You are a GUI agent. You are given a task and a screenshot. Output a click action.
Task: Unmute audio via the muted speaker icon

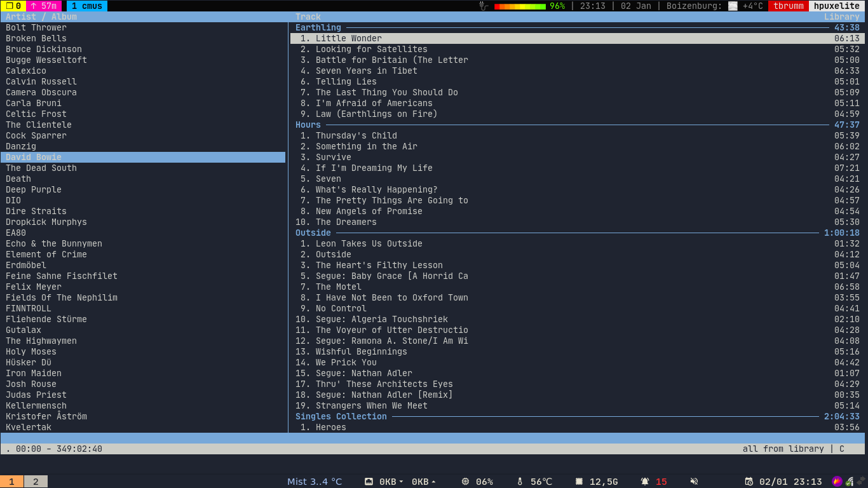pos(695,482)
